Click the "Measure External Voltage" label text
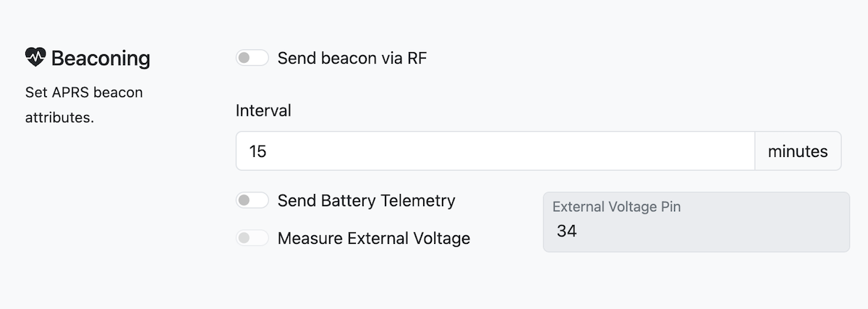 tap(373, 238)
